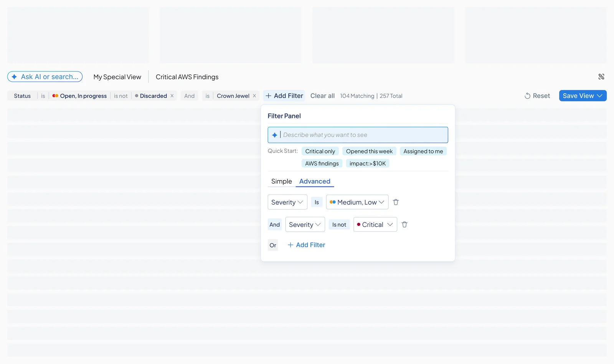
Task: Delete the Critical severity filter row
Action: (404, 224)
